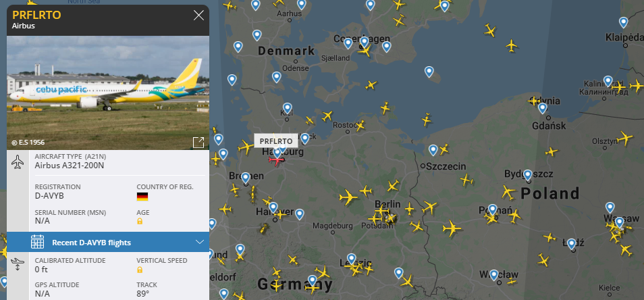The height and width of the screenshot is (300, 644).
Task: Click the lock icon under VERTICAL SPEED
Action: [x=140, y=270]
